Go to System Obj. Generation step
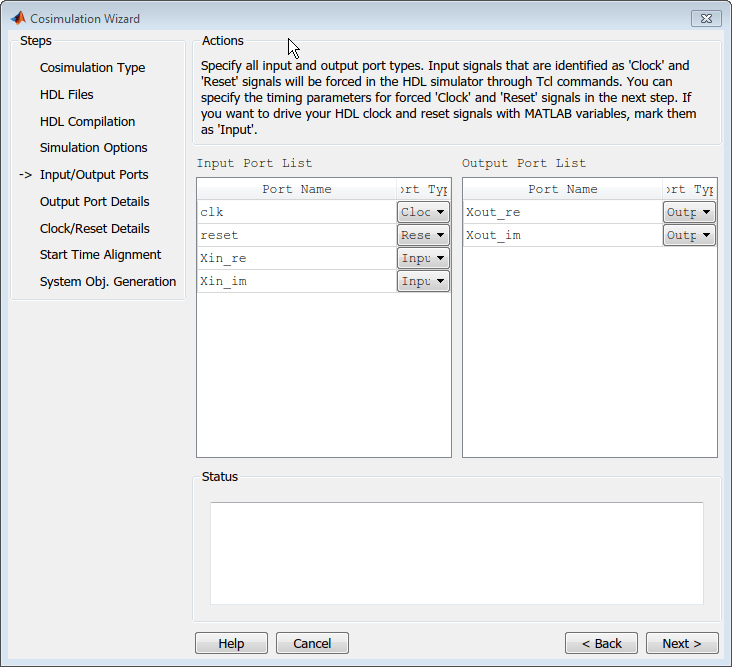The image size is (732, 667). click(108, 281)
